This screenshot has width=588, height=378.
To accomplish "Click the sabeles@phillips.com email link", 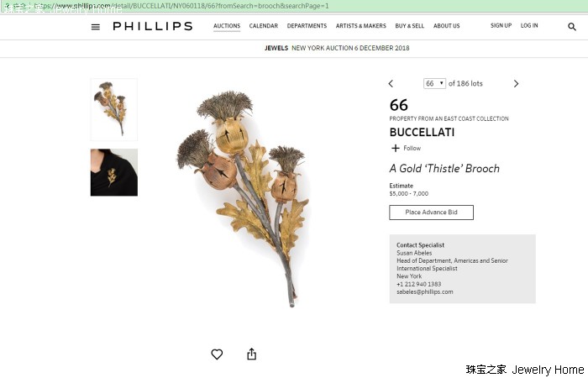I will coord(425,291).
